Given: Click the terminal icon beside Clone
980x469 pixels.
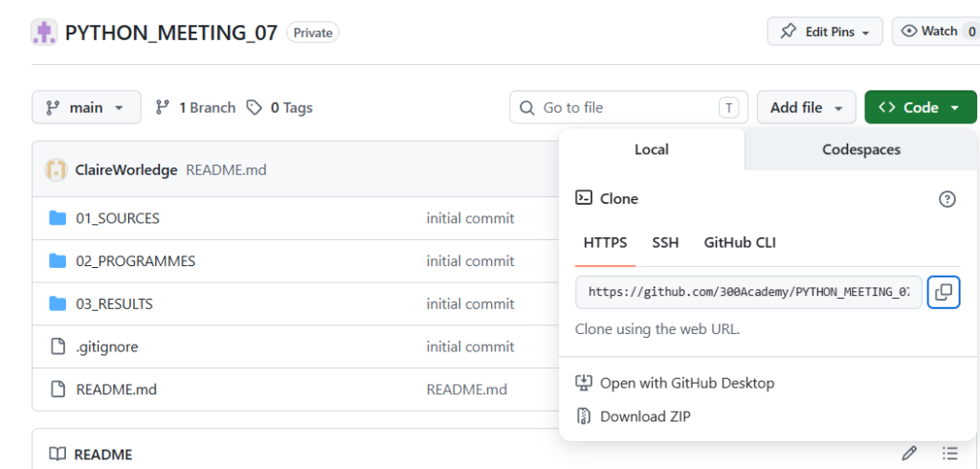Looking at the screenshot, I should pos(584,198).
